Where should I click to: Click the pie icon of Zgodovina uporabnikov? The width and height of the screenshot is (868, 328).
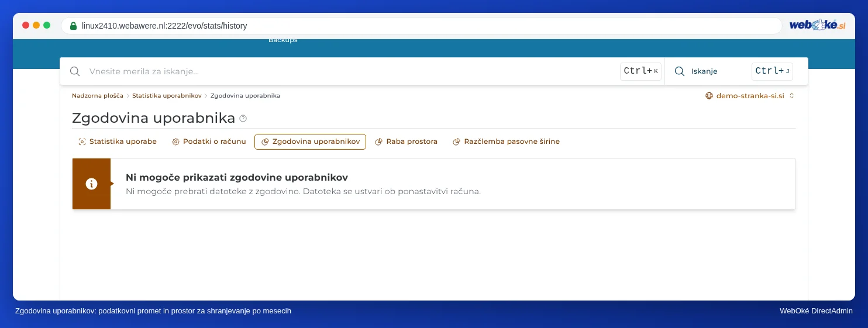[x=265, y=141]
